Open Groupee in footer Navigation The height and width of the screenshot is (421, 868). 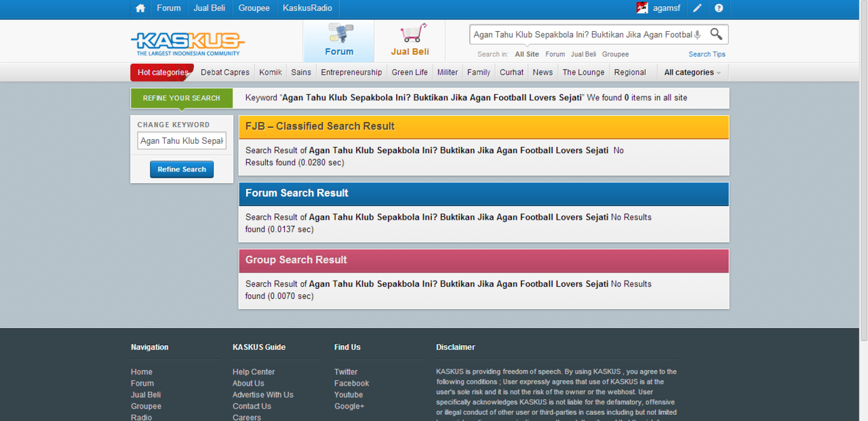[x=146, y=407]
